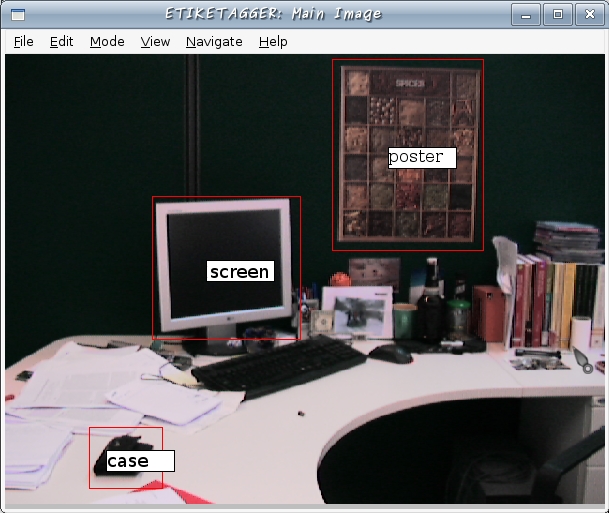Open the File menu
The width and height of the screenshot is (609, 513).
coord(23,42)
